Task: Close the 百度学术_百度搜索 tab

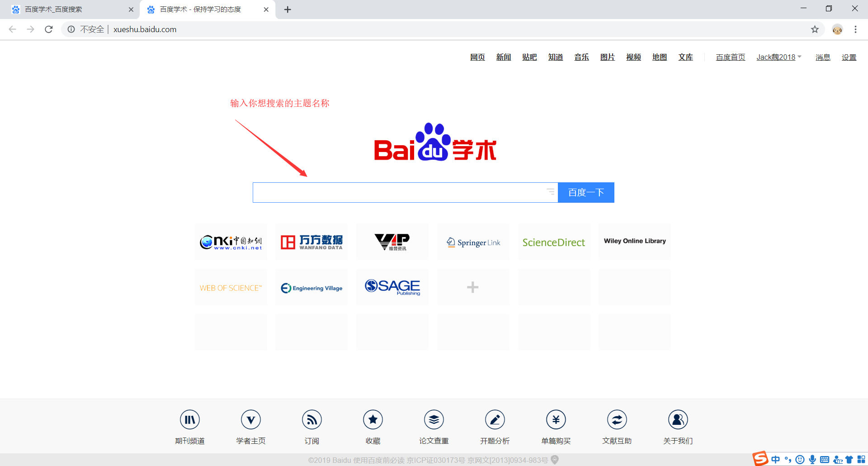Action: [x=131, y=10]
